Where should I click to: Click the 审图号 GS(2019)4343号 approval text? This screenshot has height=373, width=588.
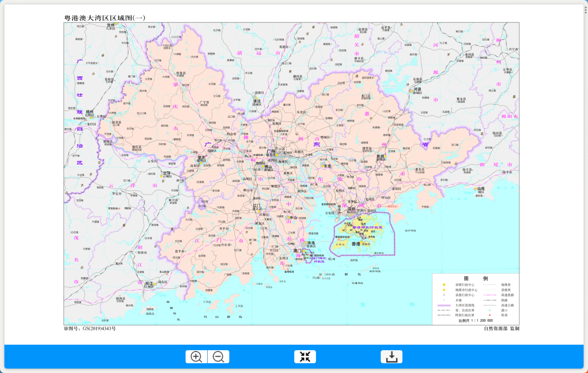[90, 328]
